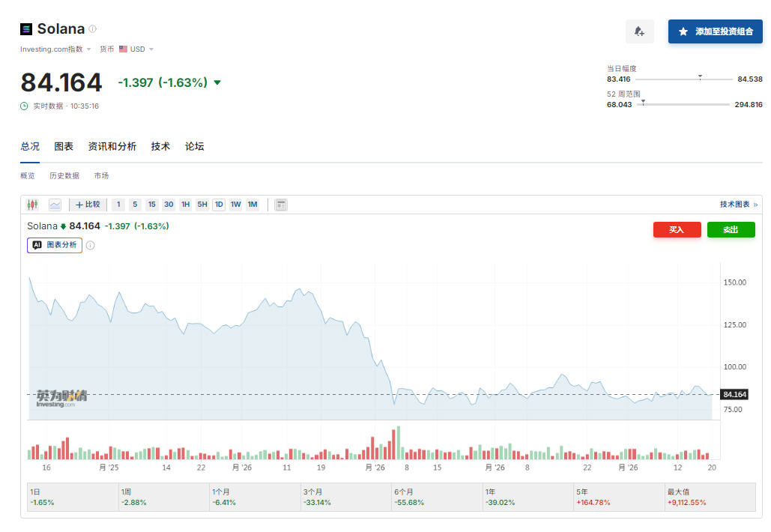Open the 市场 sub-tab
771x532 pixels.
101,175
